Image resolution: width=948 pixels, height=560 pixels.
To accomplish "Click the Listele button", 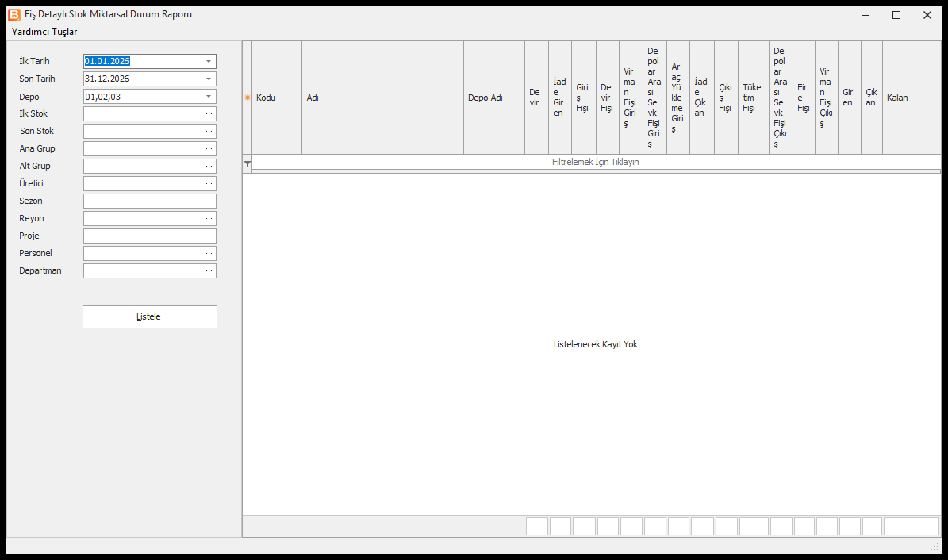I will [150, 317].
